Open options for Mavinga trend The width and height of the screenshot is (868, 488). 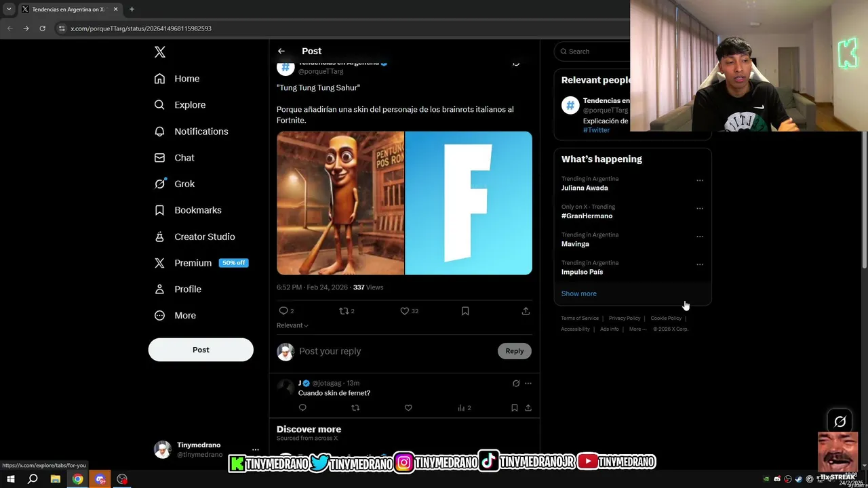coord(700,237)
